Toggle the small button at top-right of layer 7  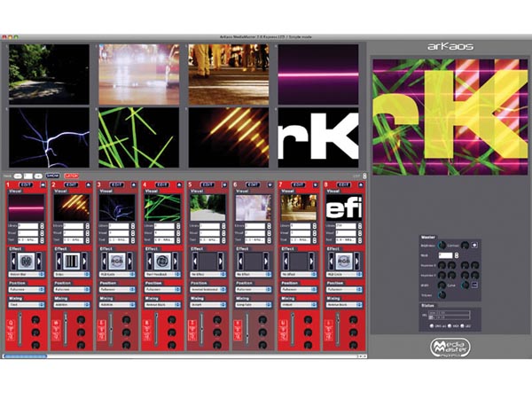tap(316, 185)
